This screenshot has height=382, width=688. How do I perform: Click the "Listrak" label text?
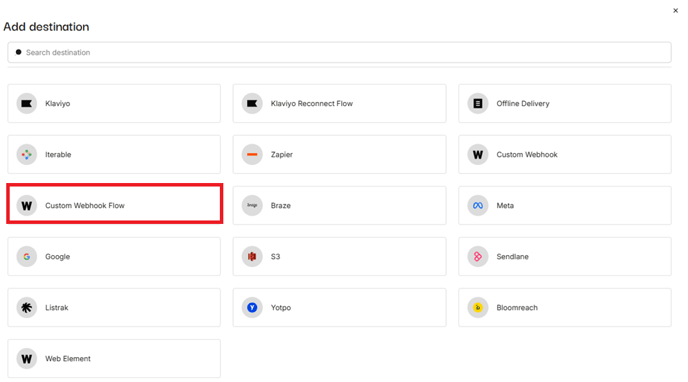57,307
